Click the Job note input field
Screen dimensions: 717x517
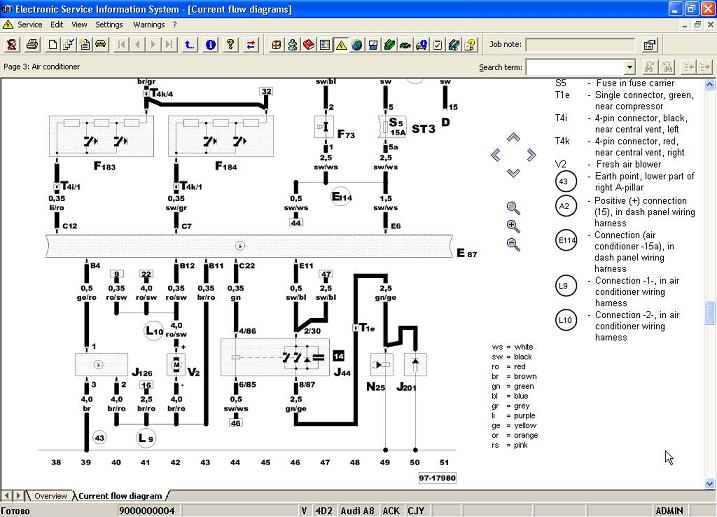coord(579,45)
